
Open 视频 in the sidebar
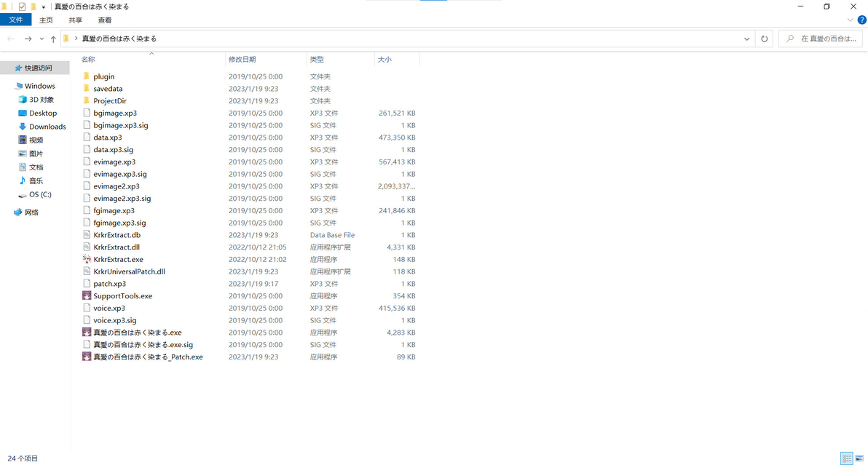point(31,140)
